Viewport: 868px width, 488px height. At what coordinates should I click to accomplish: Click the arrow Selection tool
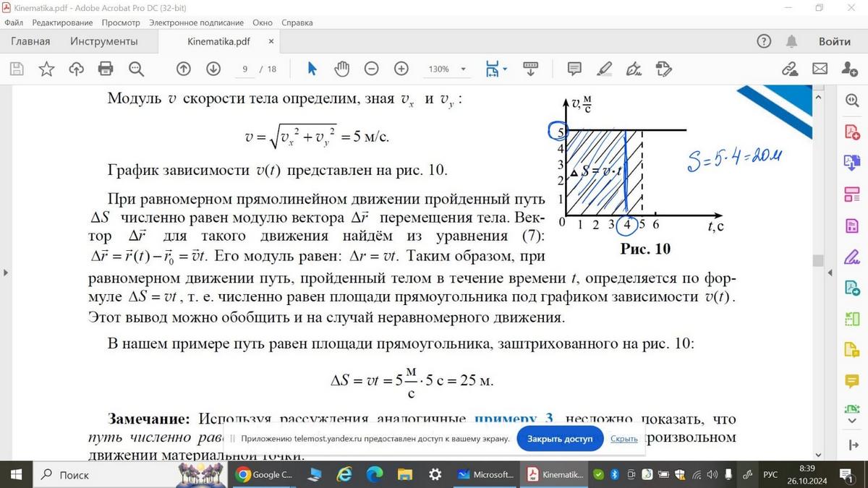click(x=312, y=69)
